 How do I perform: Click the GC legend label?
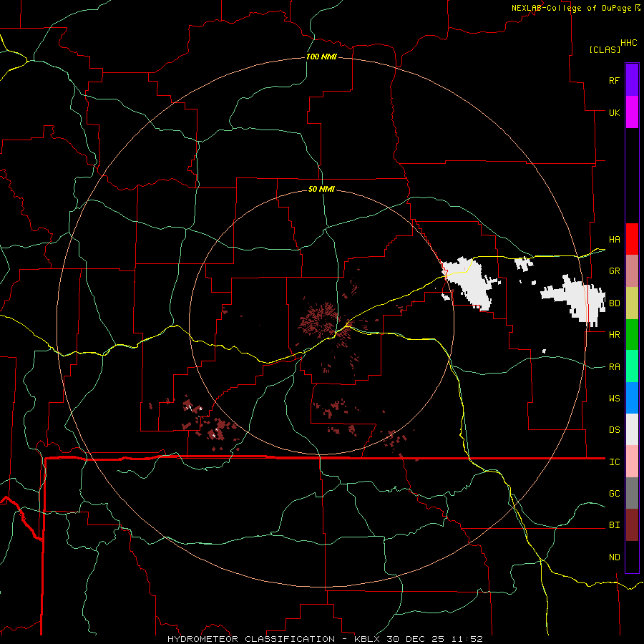(615, 494)
